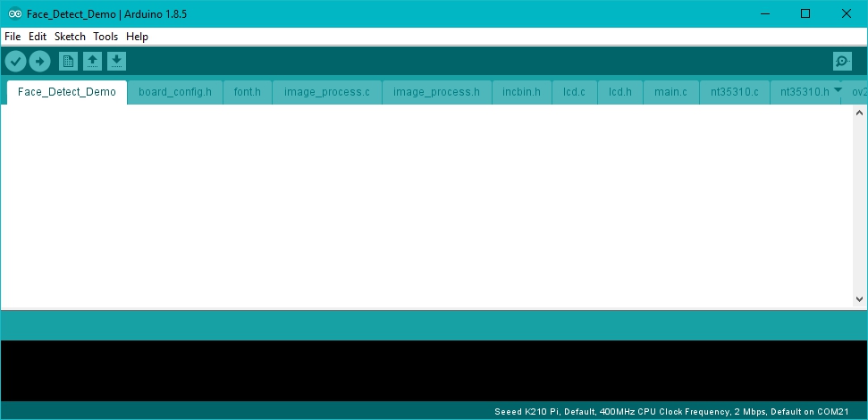Switch to the board_config.h tab
The height and width of the screenshot is (420, 868).
[x=175, y=92]
